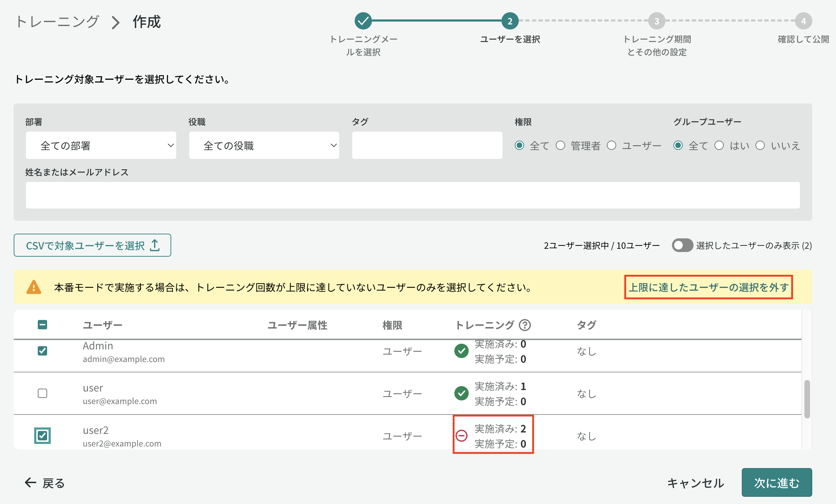This screenshot has height=504, width=836.
Task: Click the 権限 column header in table
Action: pyautogui.click(x=392, y=325)
